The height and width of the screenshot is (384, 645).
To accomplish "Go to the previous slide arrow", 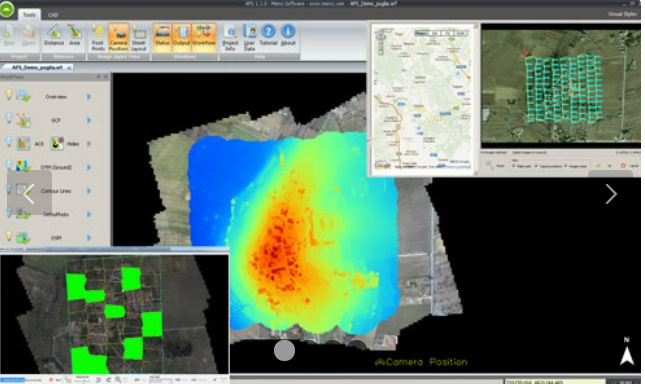I will [29, 193].
